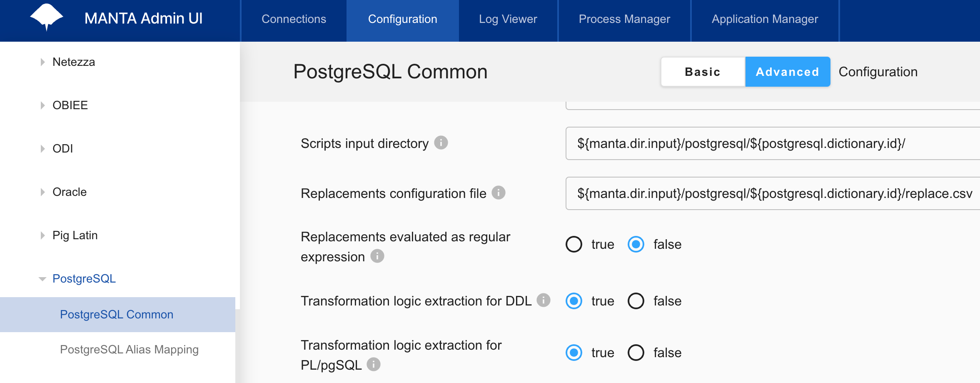Switch to Basic configuration mode
This screenshot has width=980, height=383.
(x=702, y=71)
